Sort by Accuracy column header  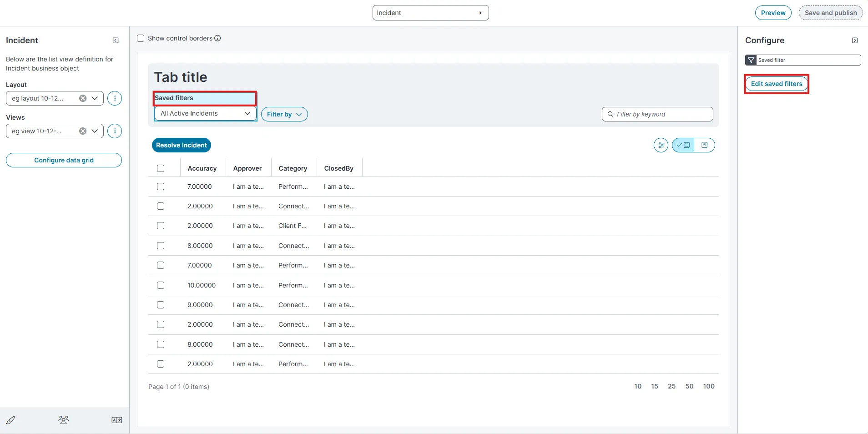click(x=202, y=168)
